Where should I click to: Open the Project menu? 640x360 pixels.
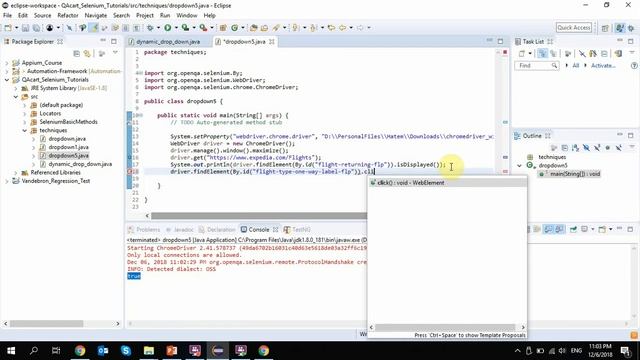[145, 15]
